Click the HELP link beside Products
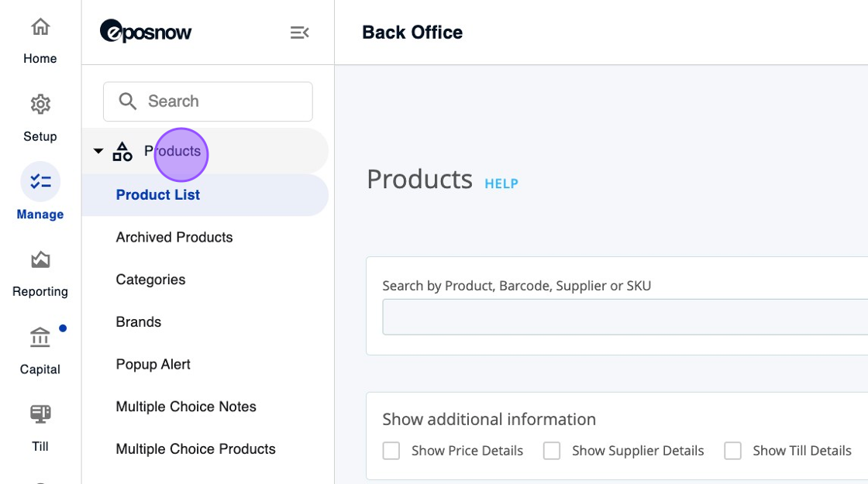The width and height of the screenshot is (868, 484). point(501,184)
